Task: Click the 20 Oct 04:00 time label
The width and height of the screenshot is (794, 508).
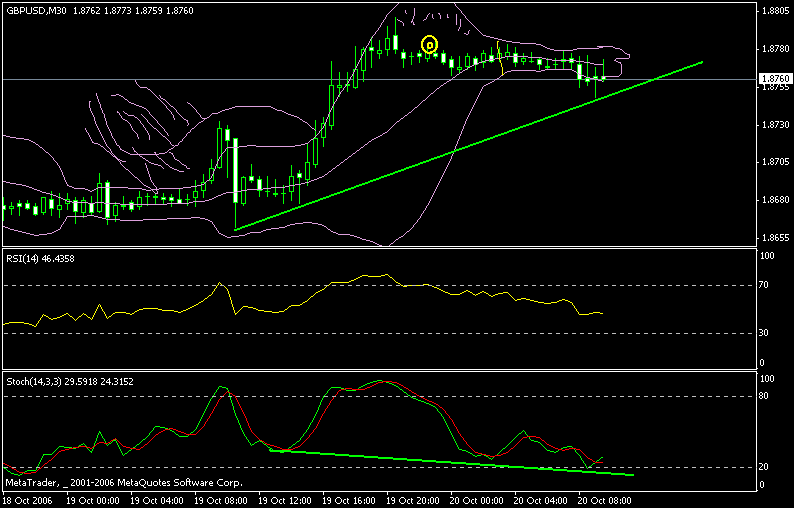Action: click(x=541, y=501)
